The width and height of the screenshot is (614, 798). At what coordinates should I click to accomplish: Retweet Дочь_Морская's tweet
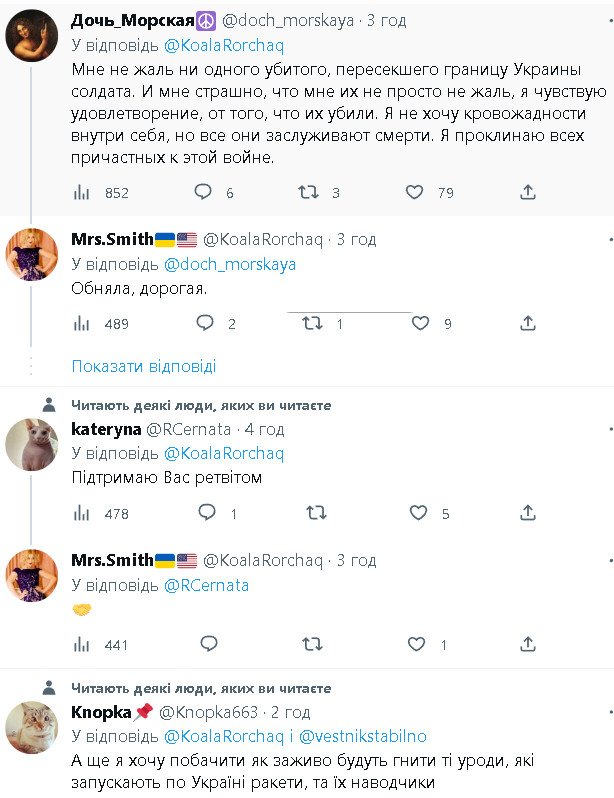310,192
